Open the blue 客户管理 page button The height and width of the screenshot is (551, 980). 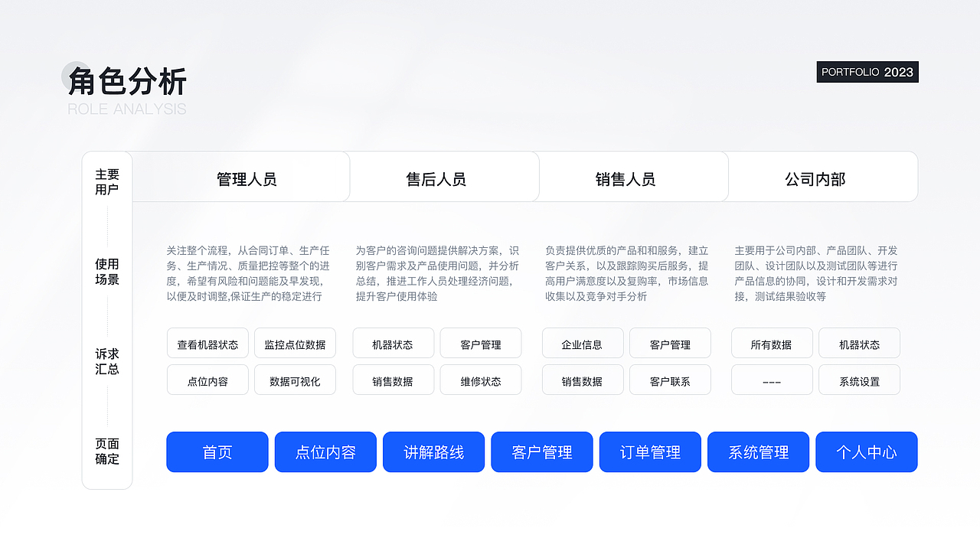[542, 452]
